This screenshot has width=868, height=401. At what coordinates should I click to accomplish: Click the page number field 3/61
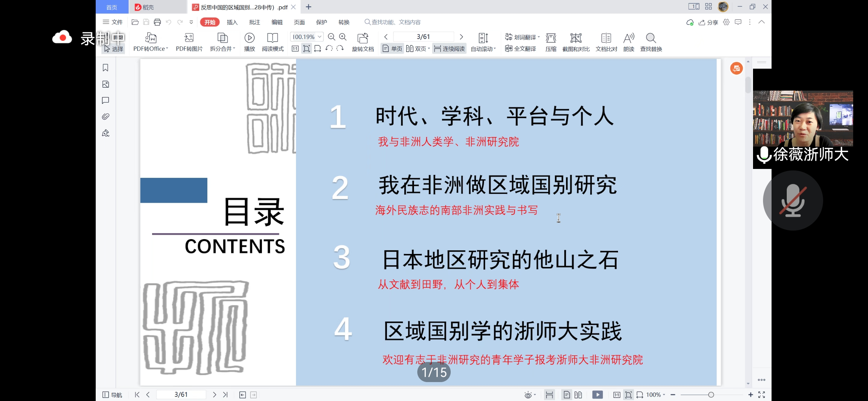(423, 37)
